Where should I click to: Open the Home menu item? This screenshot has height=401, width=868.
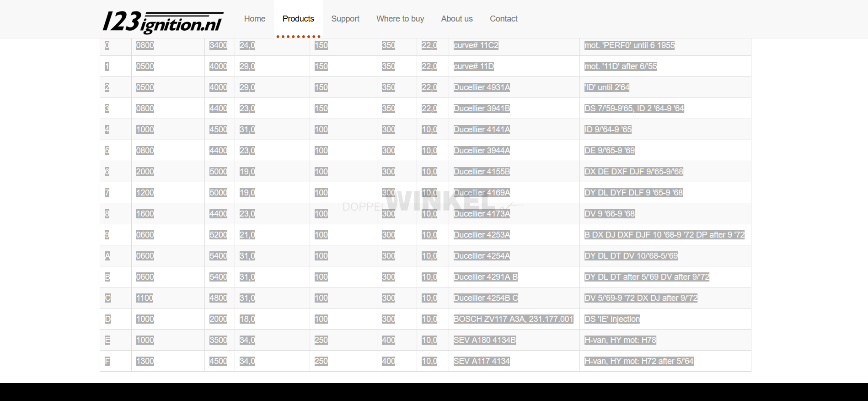(255, 19)
